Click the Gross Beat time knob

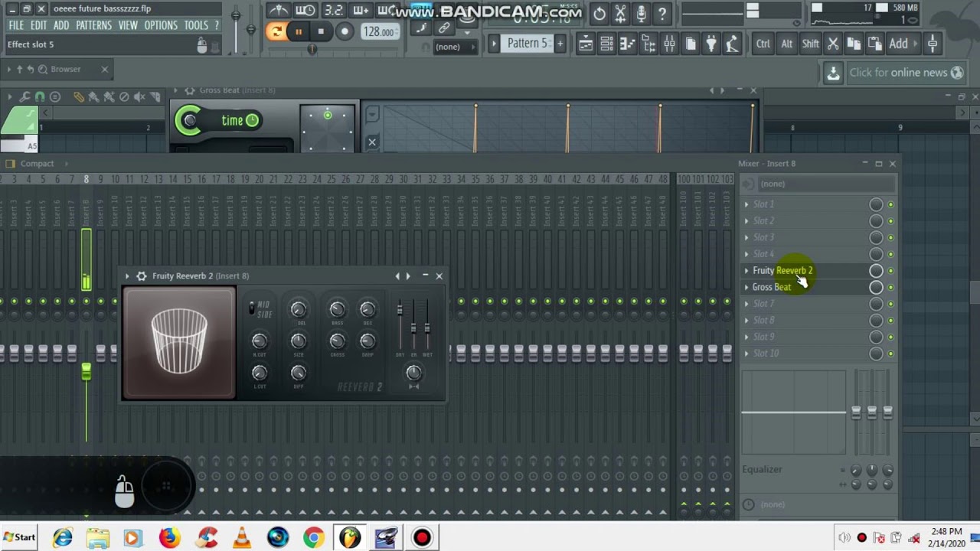tap(190, 120)
